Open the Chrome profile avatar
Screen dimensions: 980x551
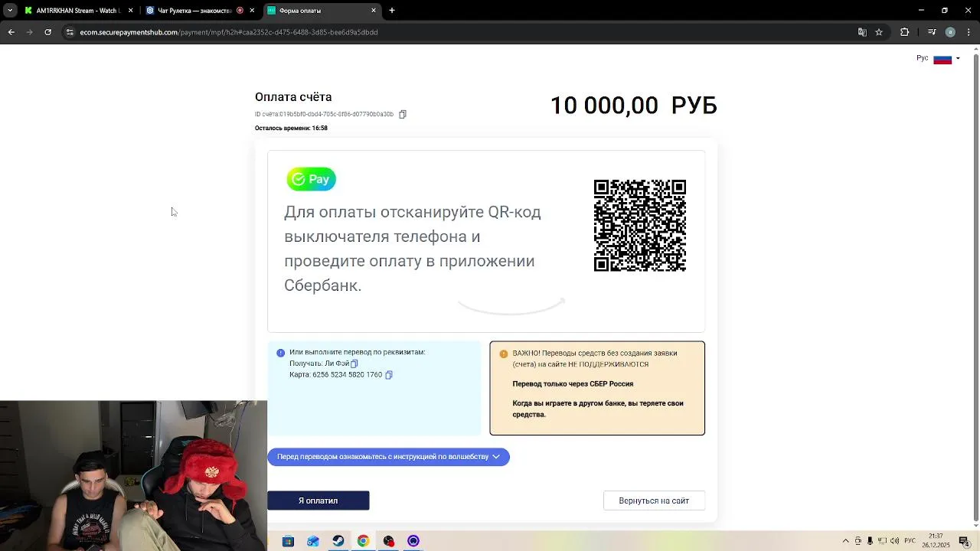click(x=950, y=32)
